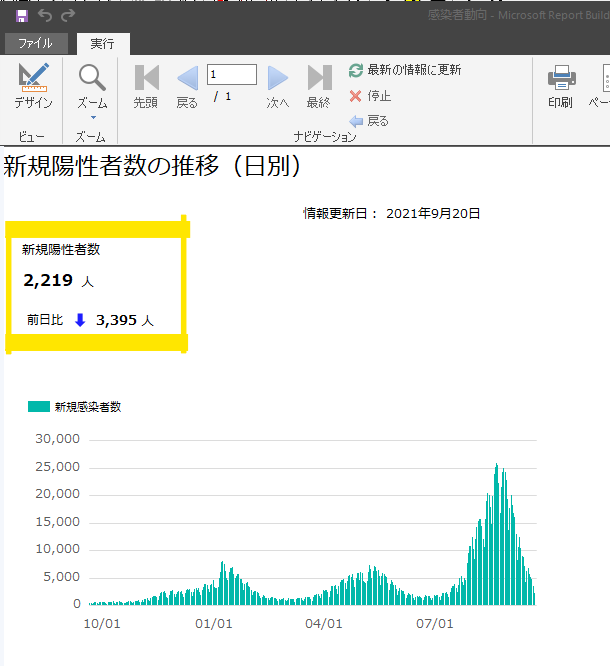Refresh report with 最新の情報に更新
This screenshot has width=610, height=666.
(x=405, y=70)
